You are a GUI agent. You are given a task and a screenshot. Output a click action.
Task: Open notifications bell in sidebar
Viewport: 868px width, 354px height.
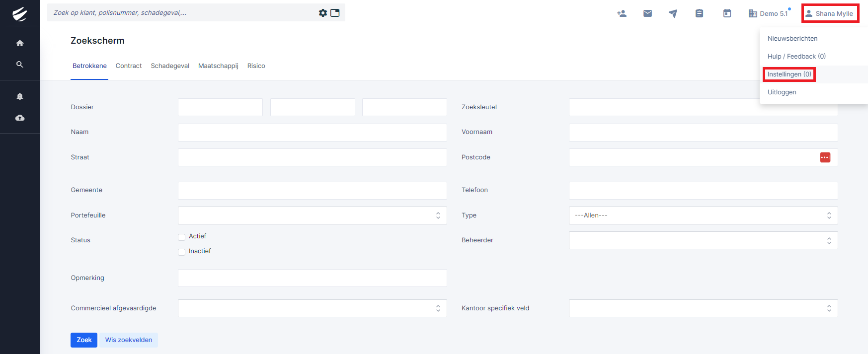pos(20,96)
